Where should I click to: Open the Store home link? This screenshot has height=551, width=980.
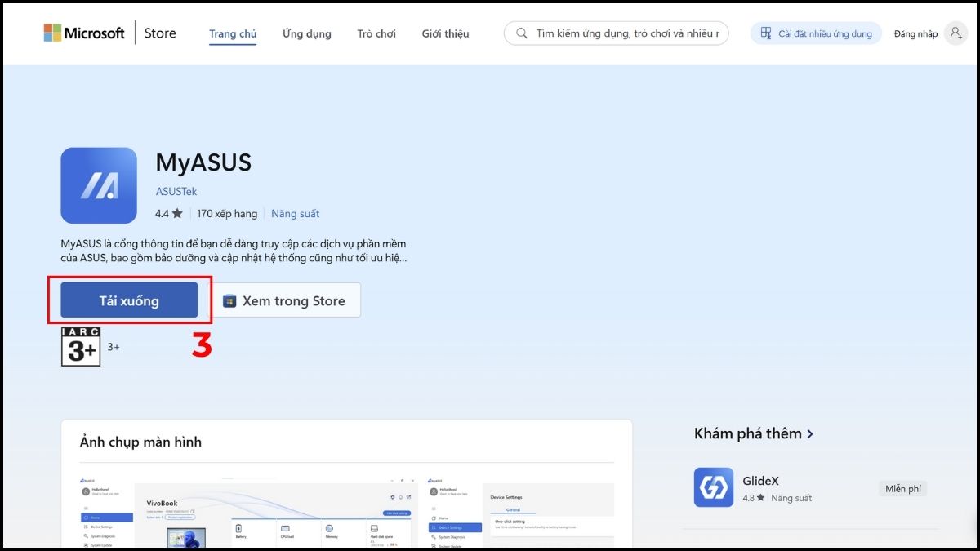160,33
